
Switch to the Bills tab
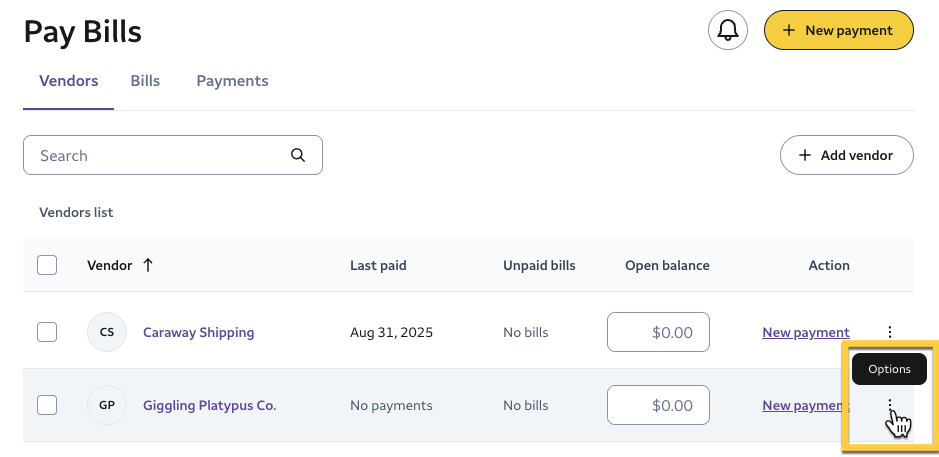pyautogui.click(x=145, y=81)
